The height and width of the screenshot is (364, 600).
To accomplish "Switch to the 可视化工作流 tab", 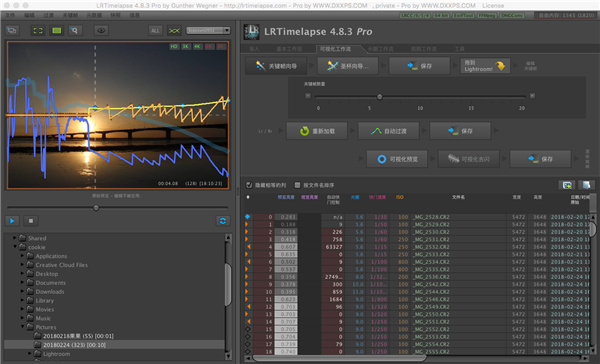I will (x=335, y=49).
